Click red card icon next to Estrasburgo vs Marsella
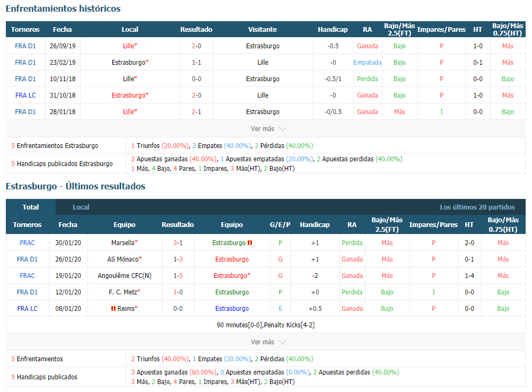The image size is (532, 392). pyautogui.click(x=250, y=242)
